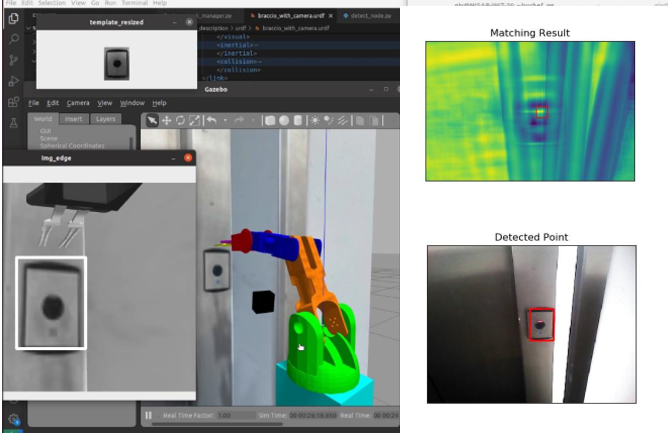Open VS Code Testing flask icon
The height and width of the screenshot is (433, 668).
[x=14, y=123]
